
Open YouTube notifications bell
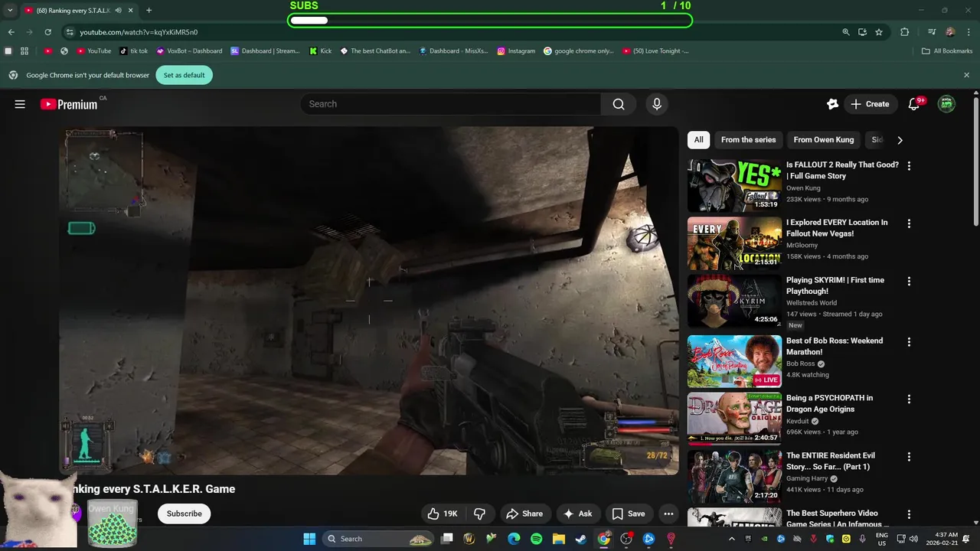(913, 104)
